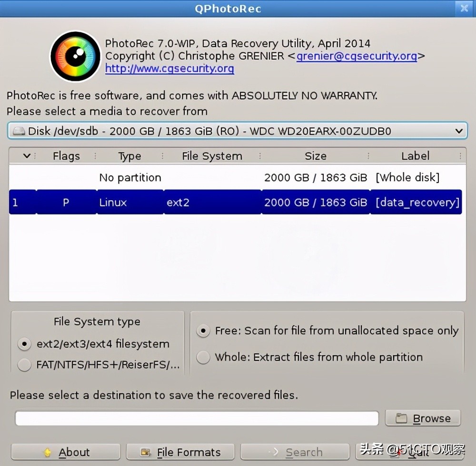The height and width of the screenshot is (466, 476).
Task: Sort by Type column header
Action: [x=129, y=156]
